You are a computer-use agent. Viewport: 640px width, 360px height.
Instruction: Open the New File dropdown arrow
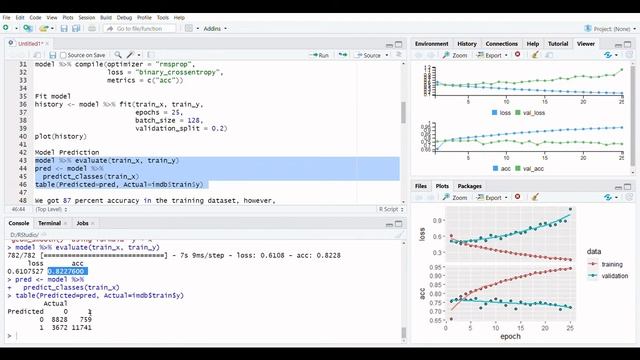point(16,29)
